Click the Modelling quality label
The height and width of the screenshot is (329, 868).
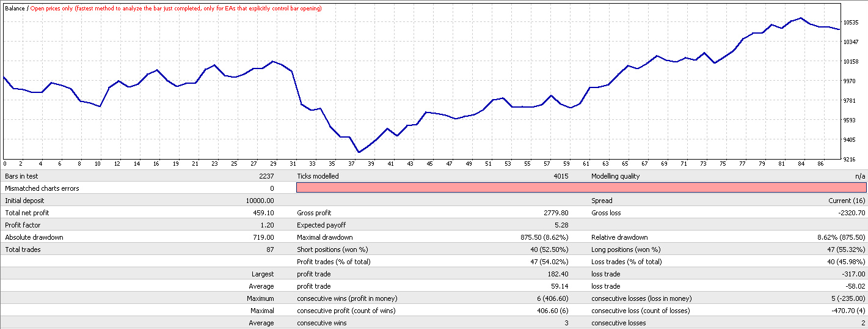[x=615, y=176]
